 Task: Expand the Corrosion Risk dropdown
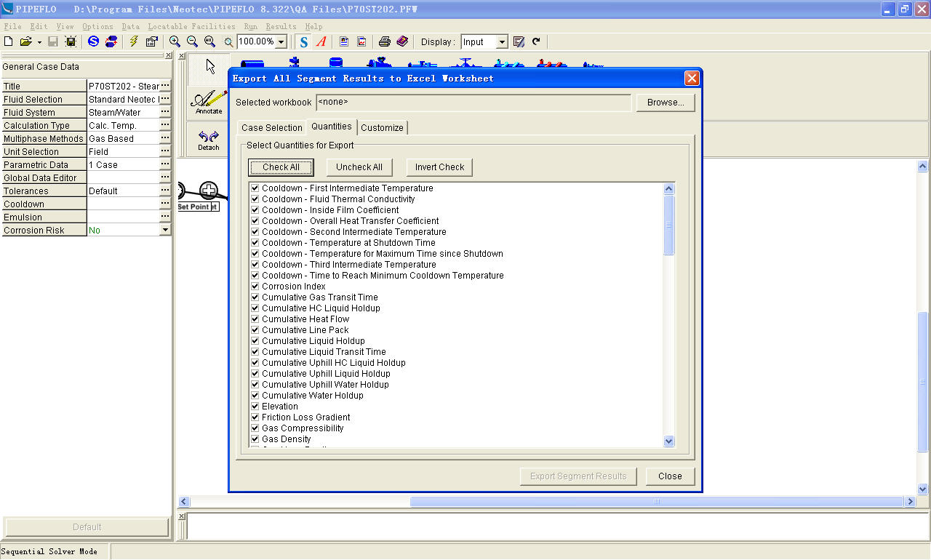[165, 230]
